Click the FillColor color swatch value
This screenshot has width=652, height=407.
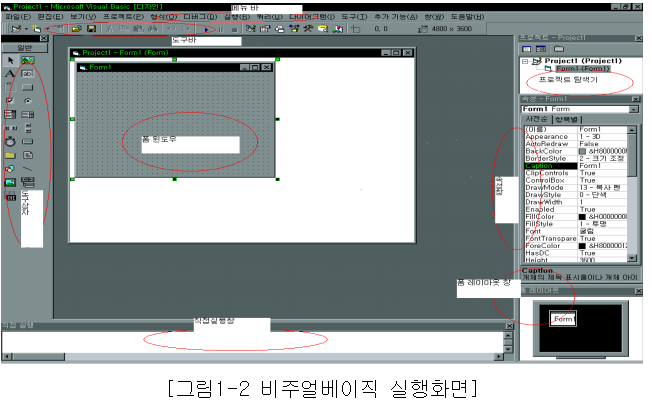coord(583,217)
